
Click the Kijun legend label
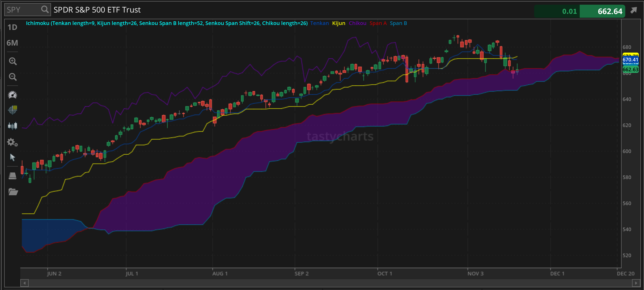pyautogui.click(x=339, y=23)
